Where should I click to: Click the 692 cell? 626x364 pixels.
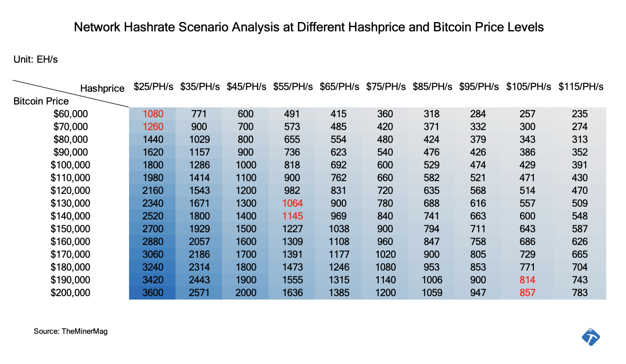coord(338,165)
